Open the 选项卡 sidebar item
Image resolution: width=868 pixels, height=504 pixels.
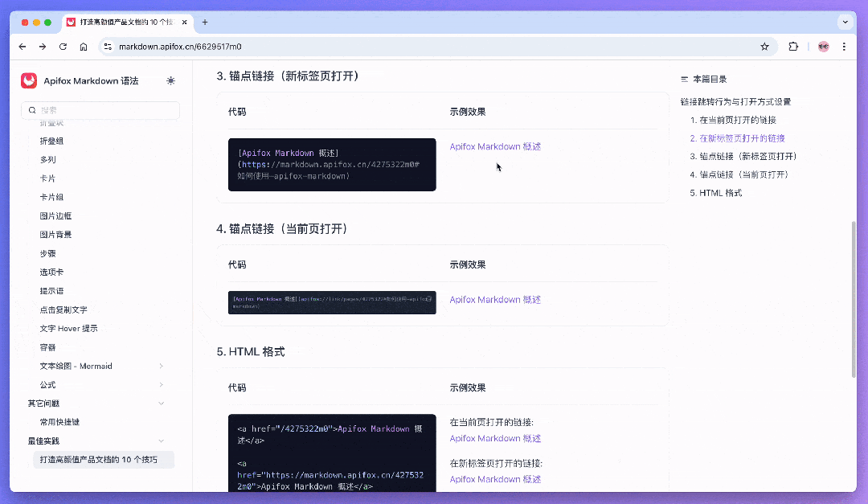tap(51, 272)
